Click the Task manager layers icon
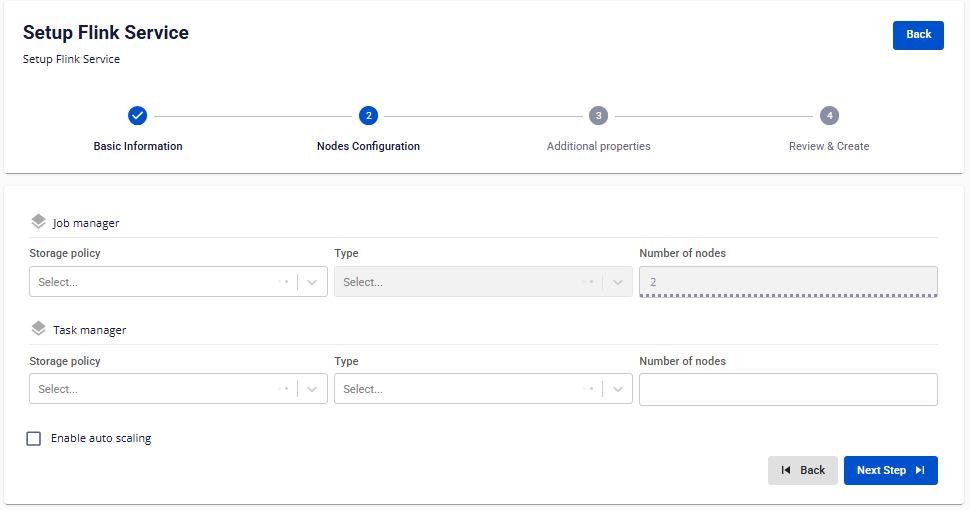 (x=38, y=329)
